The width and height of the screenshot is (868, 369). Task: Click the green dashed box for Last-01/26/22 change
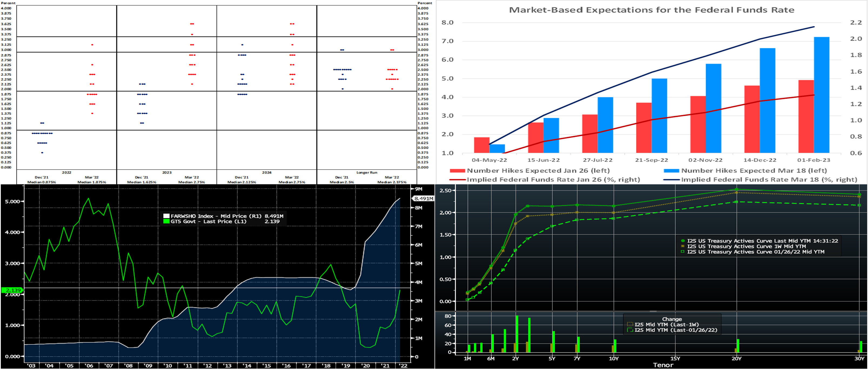[x=630, y=330]
